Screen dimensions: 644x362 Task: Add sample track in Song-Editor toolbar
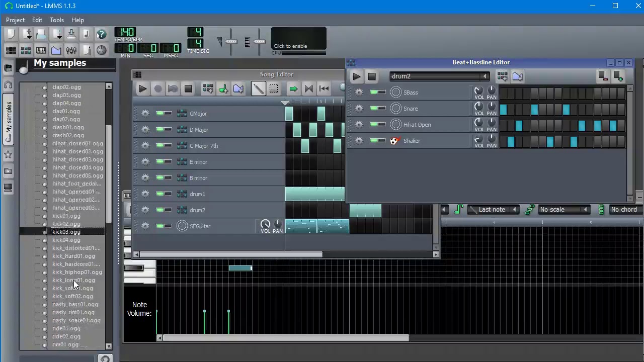click(x=223, y=89)
